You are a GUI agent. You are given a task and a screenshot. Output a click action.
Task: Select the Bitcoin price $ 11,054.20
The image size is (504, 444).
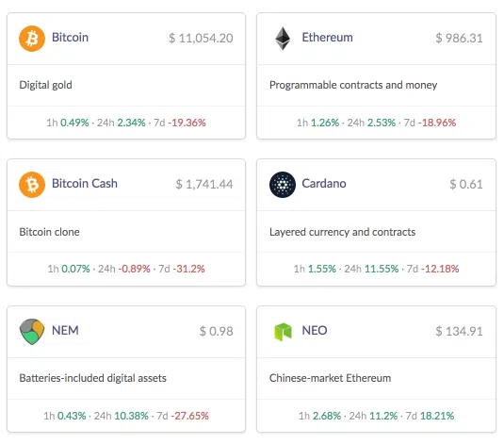201,39
